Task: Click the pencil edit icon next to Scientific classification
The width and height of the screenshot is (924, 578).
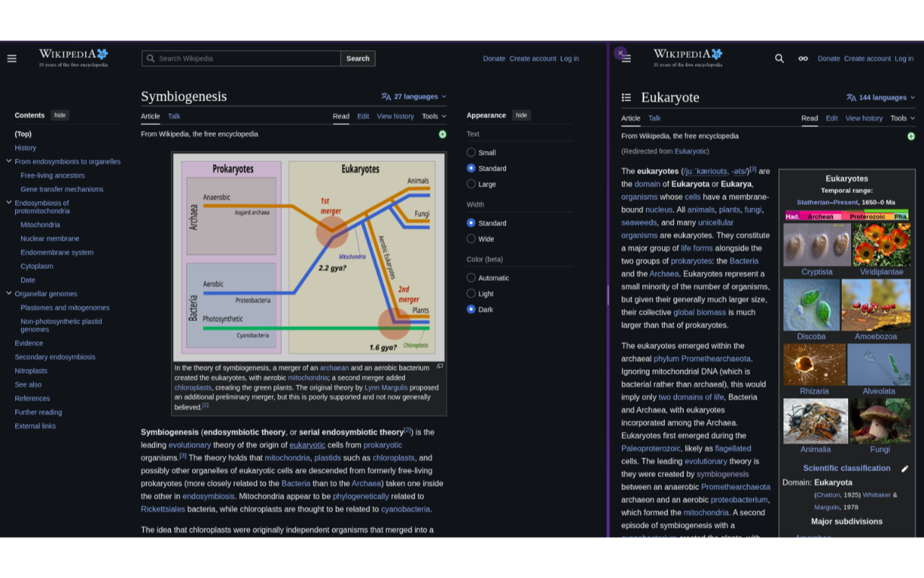Action: coord(905,469)
